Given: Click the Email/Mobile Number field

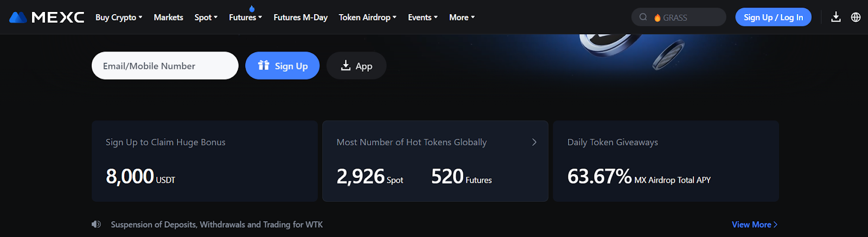Looking at the screenshot, I should point(165,66).
